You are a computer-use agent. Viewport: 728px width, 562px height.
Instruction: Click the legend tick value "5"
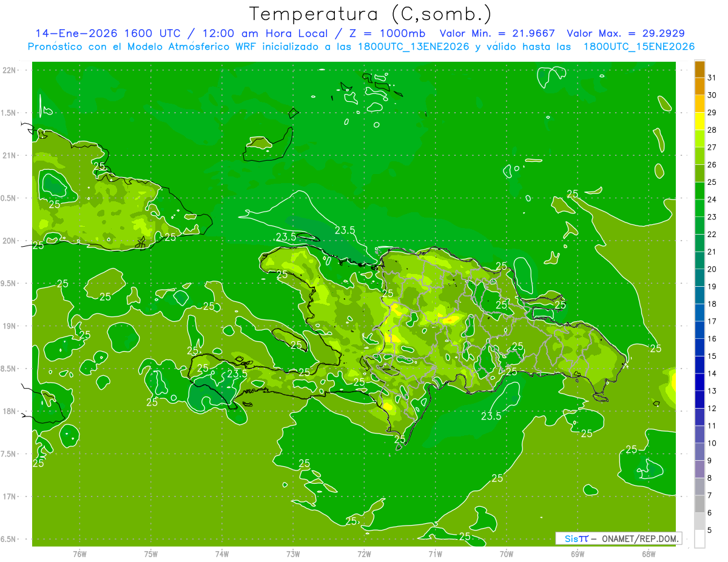click(710, 530)
